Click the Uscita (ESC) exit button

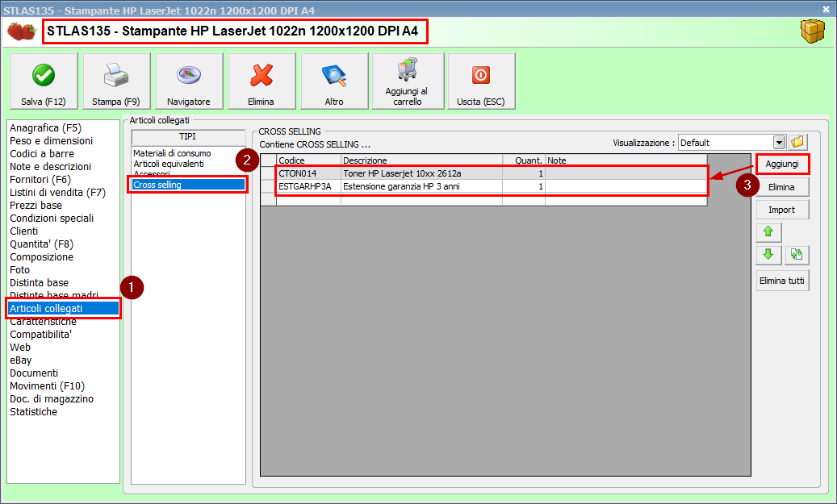tap(481, 81)
